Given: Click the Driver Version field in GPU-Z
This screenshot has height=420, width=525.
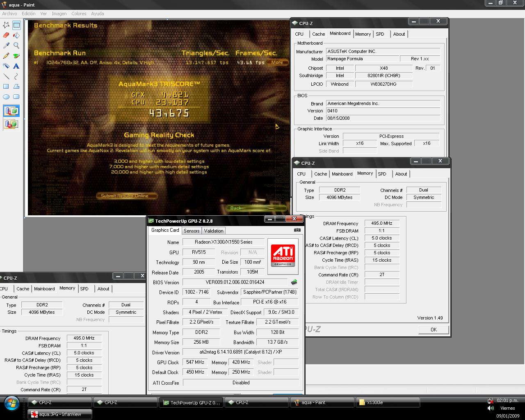Looking at the screenshot, I should (x=241, y=352).
